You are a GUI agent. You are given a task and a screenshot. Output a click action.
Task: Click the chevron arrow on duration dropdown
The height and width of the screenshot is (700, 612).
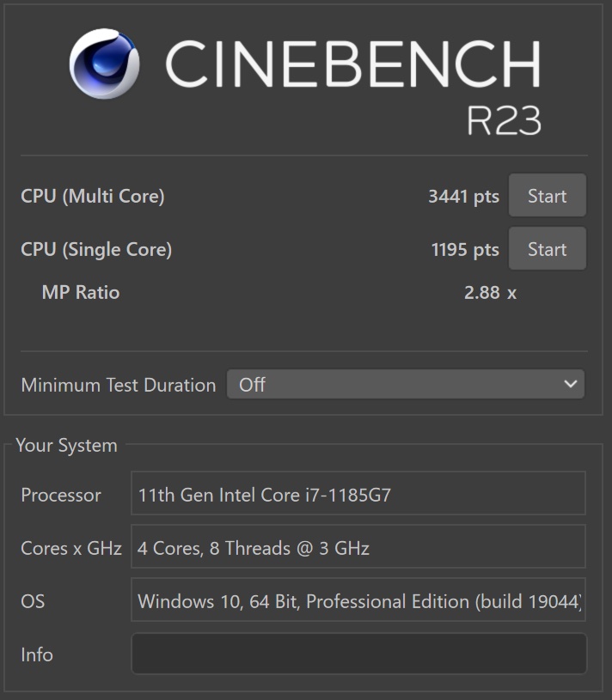[x=571, y=384]
